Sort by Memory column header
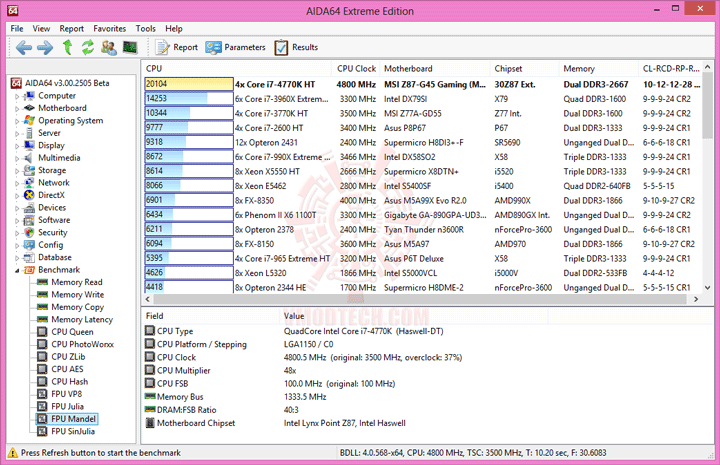 [x=598, y=68]
